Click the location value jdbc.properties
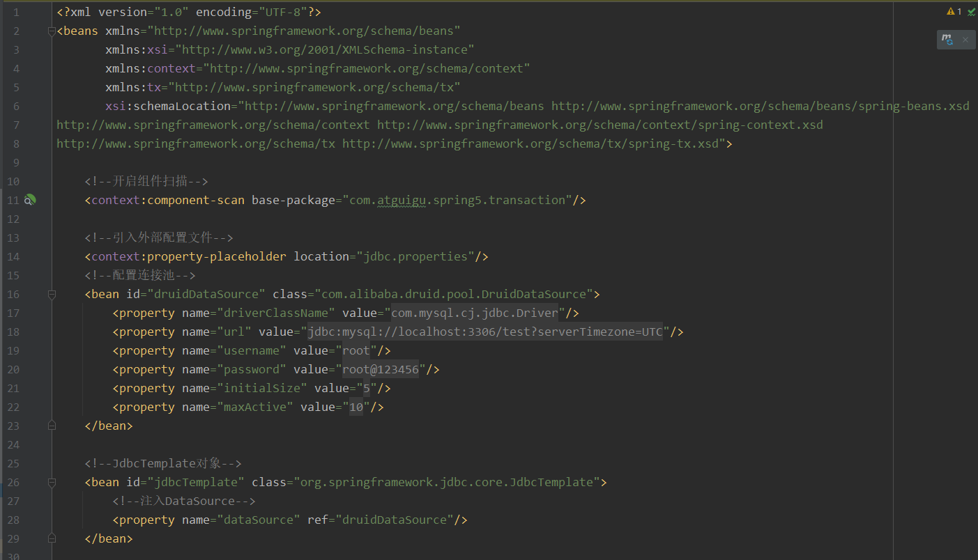The image size is (978, 560). click(x=415, y=256)
